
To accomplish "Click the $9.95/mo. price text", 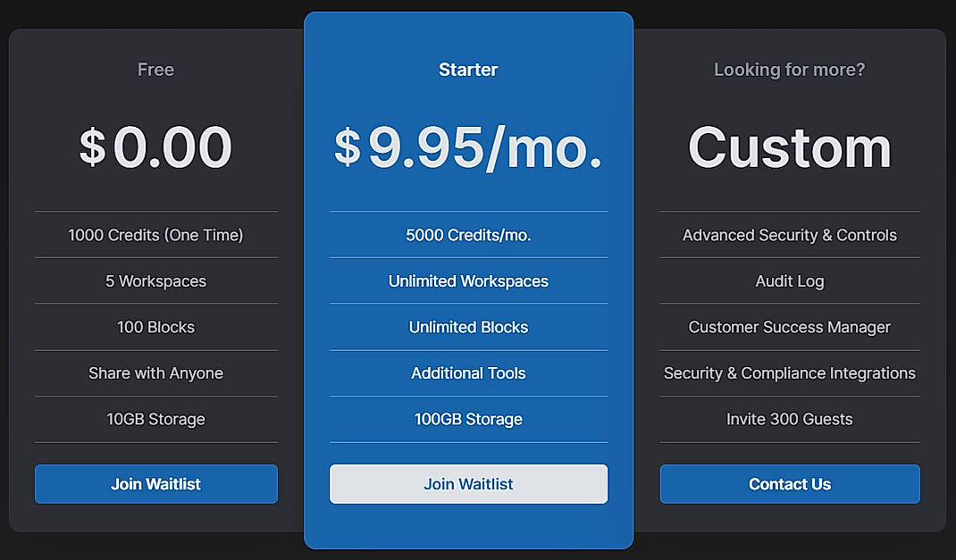I will click(468, 147).
